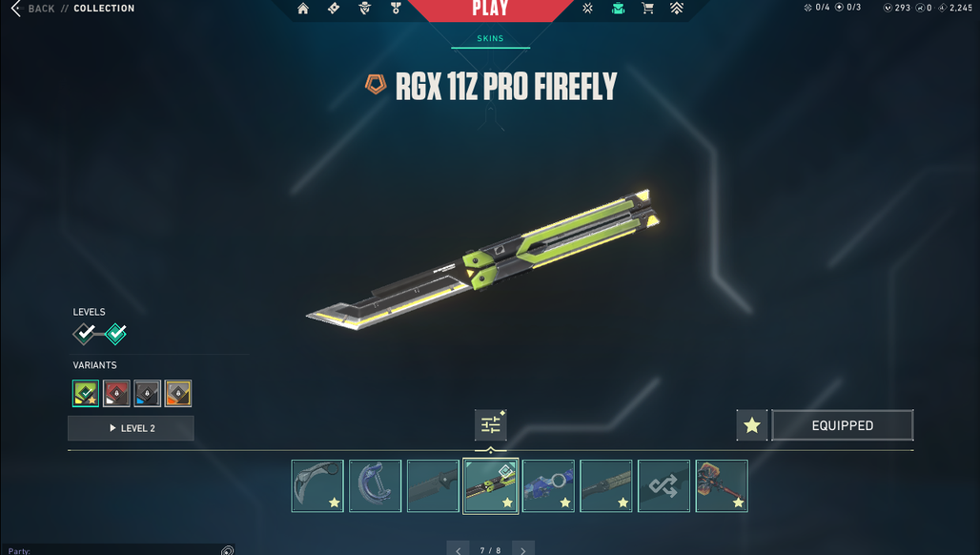Go to previous skins page arrow
980x555 pixels.
459,548
